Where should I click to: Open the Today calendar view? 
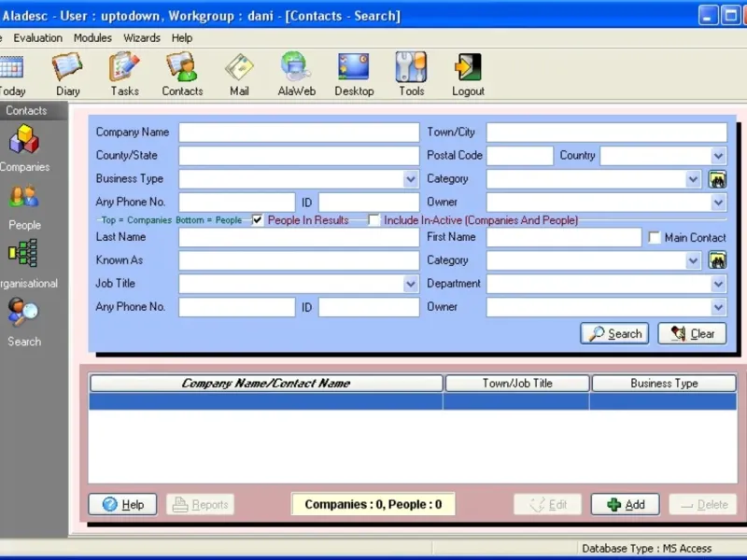(12, 76)
